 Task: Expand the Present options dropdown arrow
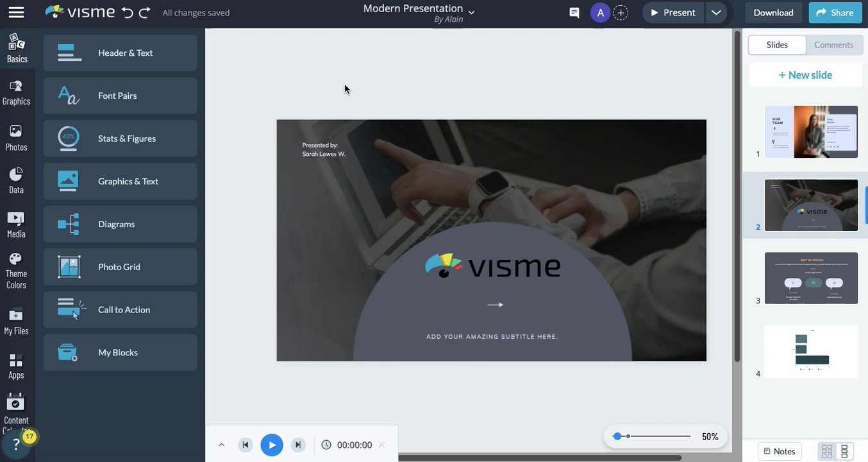[716, 13]
